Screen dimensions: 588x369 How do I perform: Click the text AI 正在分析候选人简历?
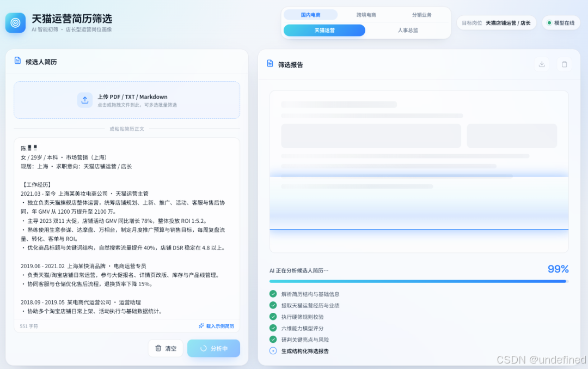coord(299,271)
